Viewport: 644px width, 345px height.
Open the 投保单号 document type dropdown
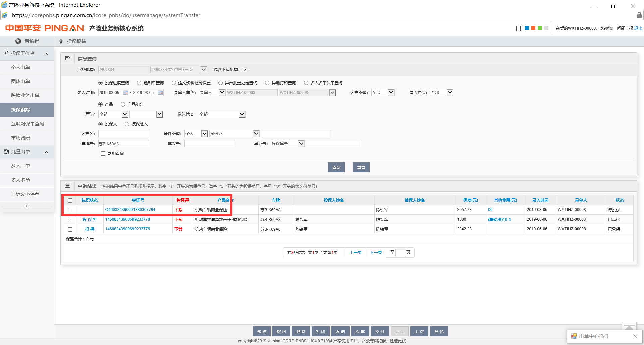coord(301,144)
